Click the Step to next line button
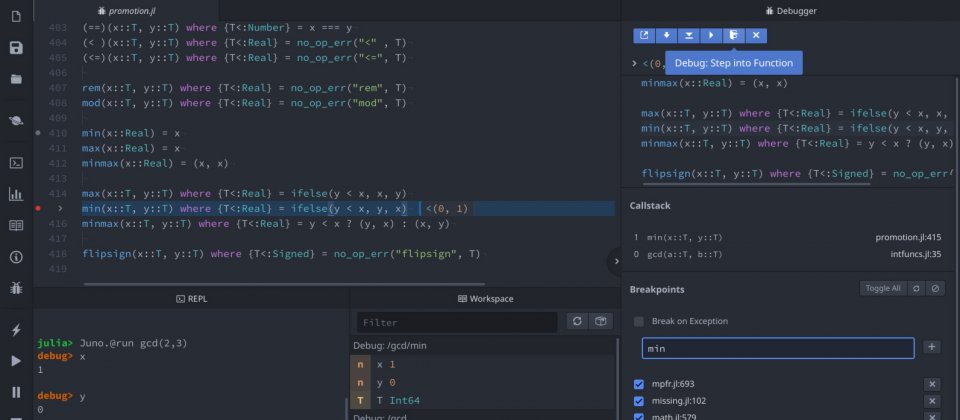Viewport: 960px width, 420px height. 665,35
